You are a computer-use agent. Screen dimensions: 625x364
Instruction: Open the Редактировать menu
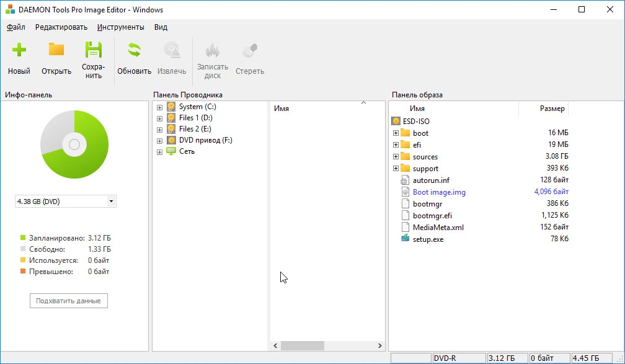pos(61,27)
